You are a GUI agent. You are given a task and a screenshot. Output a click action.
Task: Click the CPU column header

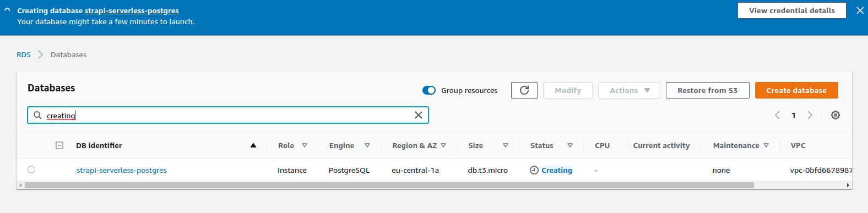[602, 145]
